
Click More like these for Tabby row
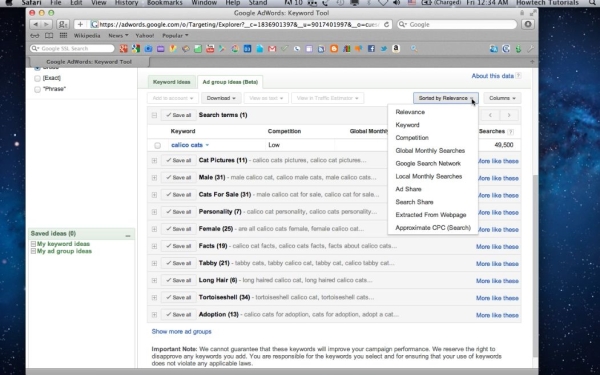tap(497, 264)
